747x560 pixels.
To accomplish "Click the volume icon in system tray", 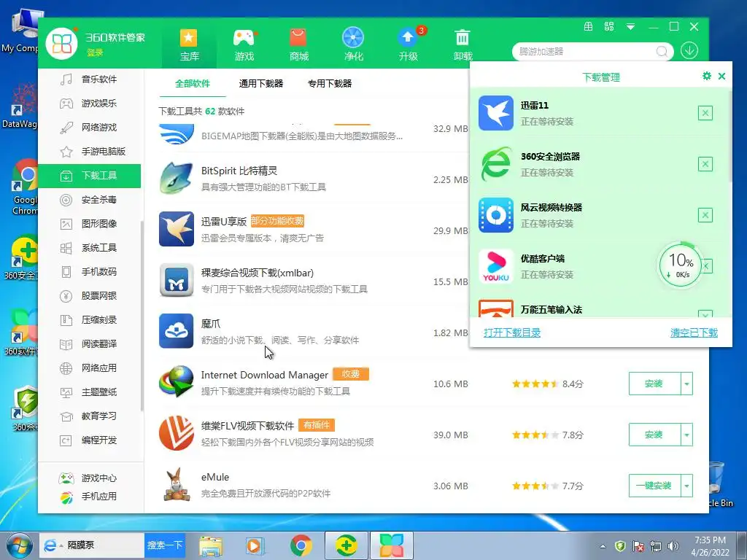I will coord(673,545).
